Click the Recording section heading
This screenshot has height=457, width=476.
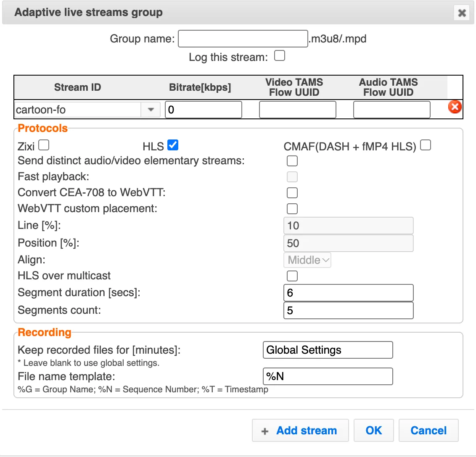coord(45,332)
